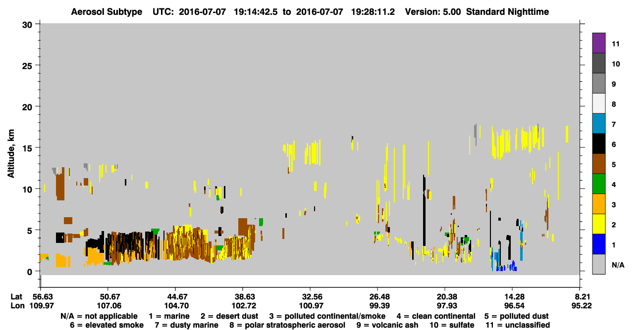
Task: Click latitude value '56.63'
Action: [x=43, y=297]
